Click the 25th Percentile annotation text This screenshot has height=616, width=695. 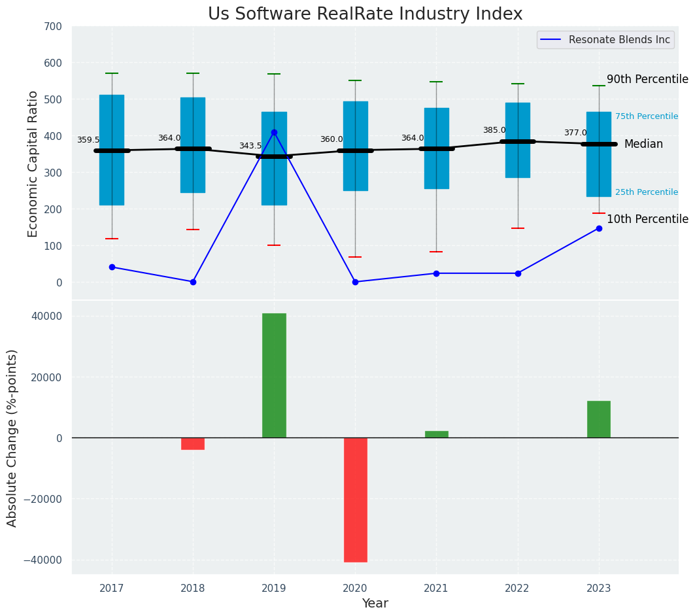(646, 192)
